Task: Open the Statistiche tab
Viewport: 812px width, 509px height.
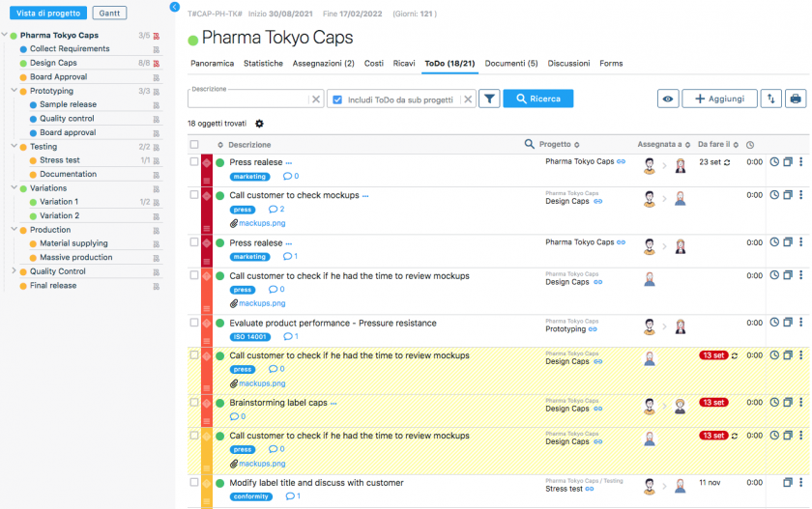Action: (263, 64)
